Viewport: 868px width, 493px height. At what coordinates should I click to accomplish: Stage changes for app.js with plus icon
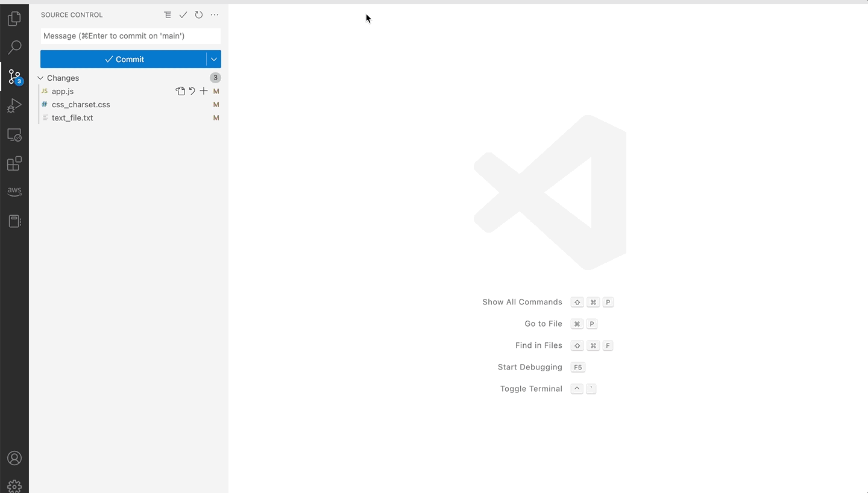[204, 91]
